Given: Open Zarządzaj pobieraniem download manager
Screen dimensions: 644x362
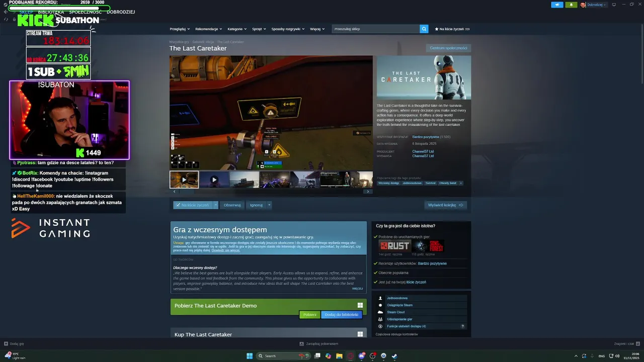Looking at the screenshot, I should coord(318,344).
